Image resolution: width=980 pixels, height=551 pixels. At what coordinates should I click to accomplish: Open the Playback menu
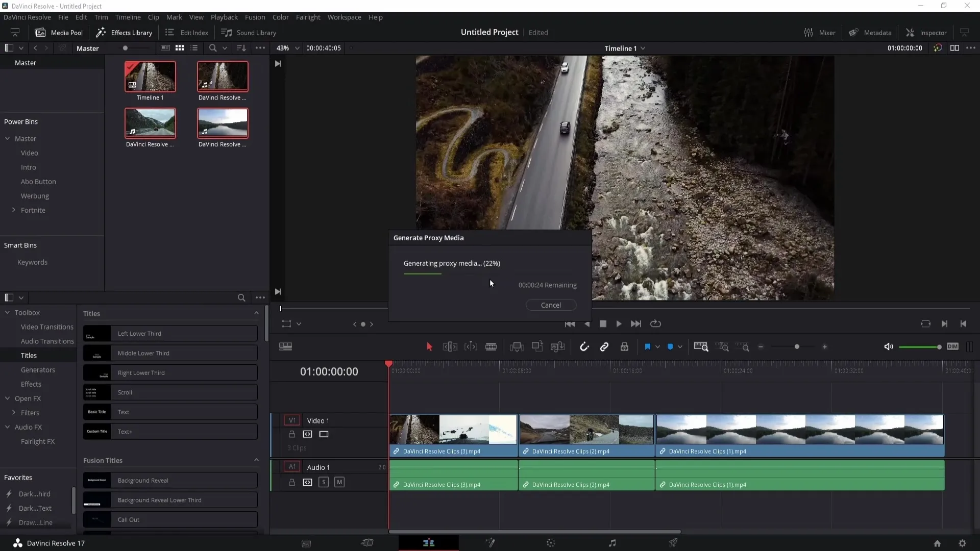(224, 17)
